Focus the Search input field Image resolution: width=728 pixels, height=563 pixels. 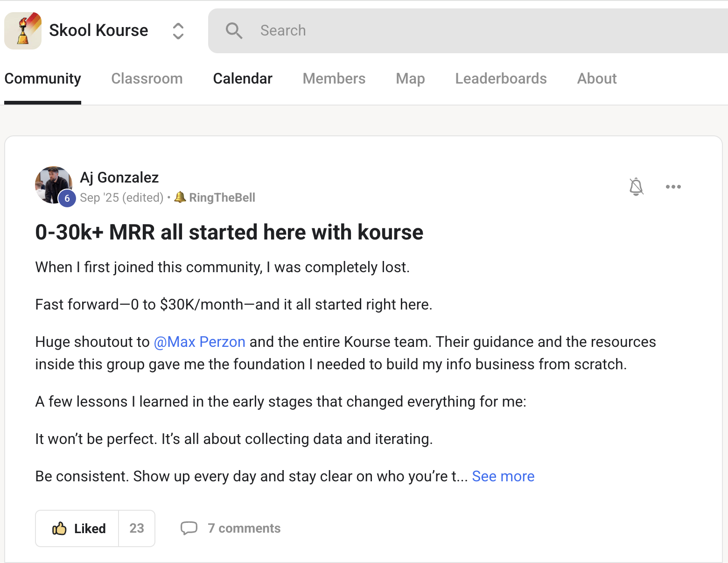(x=468, y=31)
